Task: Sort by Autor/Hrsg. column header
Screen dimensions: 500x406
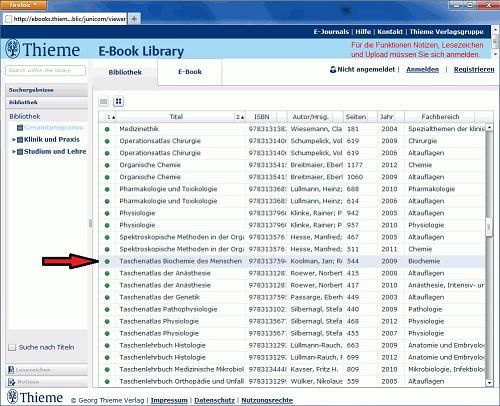Action: [310, 117]
